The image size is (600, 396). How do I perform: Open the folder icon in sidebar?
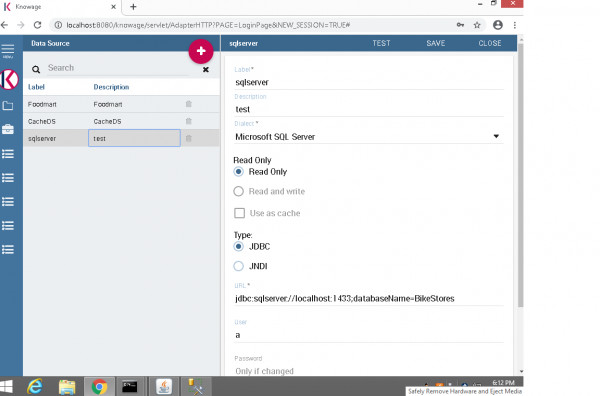pos(8,106)
